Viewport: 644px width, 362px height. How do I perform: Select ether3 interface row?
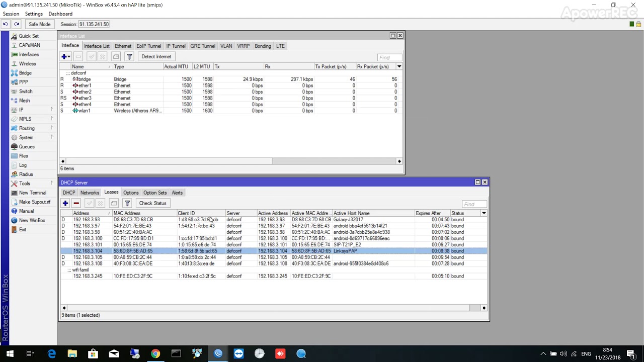pyautogui.click(x=231, y=98)
